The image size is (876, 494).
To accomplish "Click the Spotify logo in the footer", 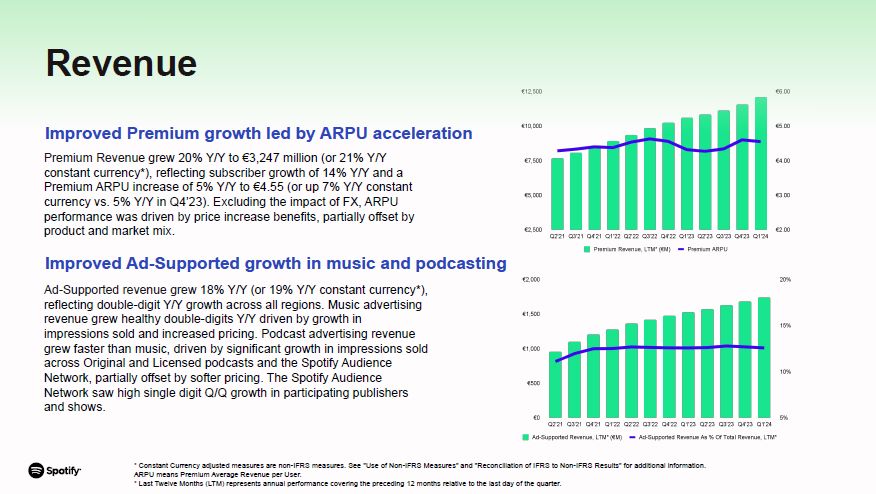I will 55,470.
